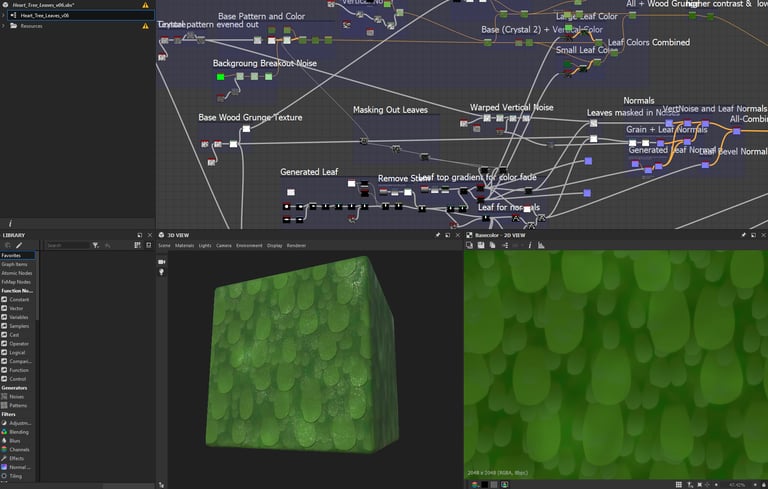The width and height of the screenshot is (768, 489).
Task: Click the light bulb icon in the 3D View
Action: (x=162, y=272)
